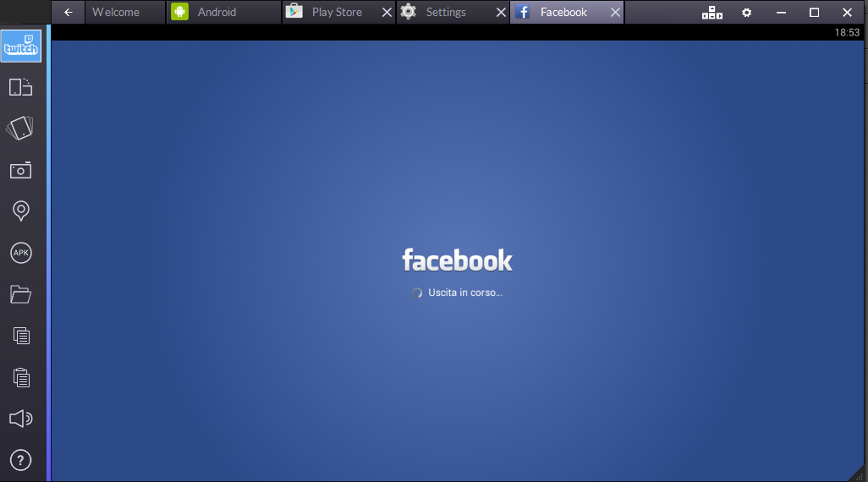Screen dimensions: 868x482
Task: Minimize the BlueStacks window
Action: pyautogui.click(x=781, y=12)
